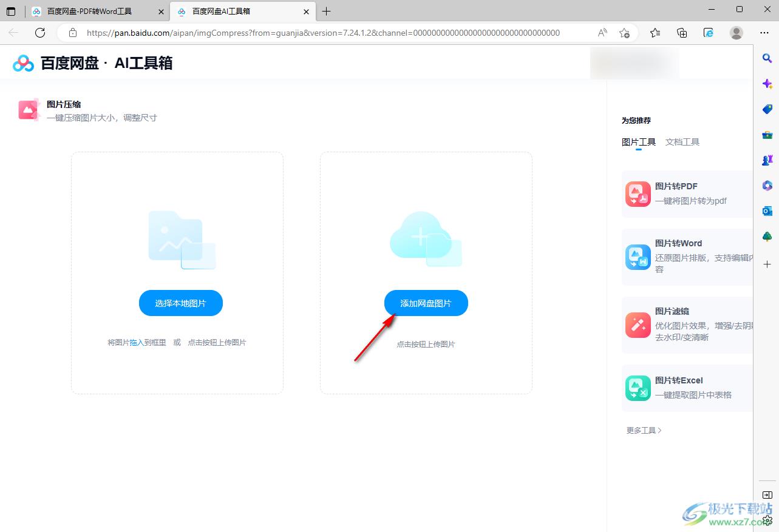Open a new browser tab
Screen dimensions: 779x532
[327, 12]
